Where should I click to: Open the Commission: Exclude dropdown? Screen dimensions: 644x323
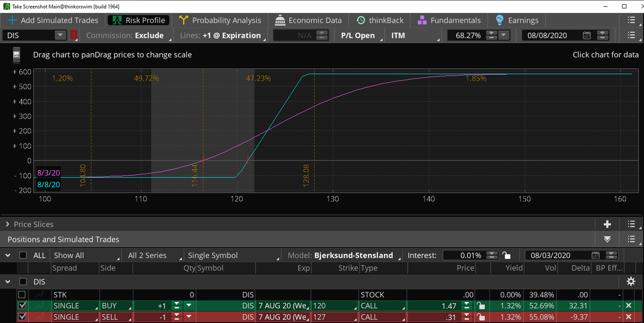[127, 35]
